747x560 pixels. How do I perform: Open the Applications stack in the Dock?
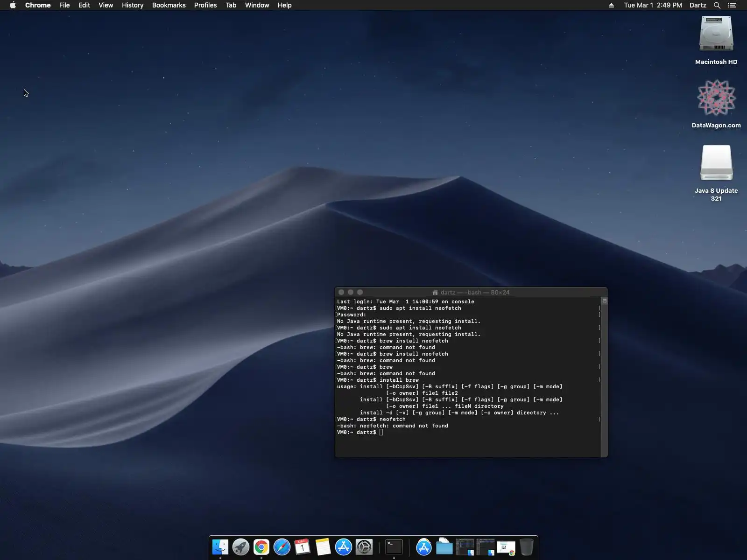424,547
